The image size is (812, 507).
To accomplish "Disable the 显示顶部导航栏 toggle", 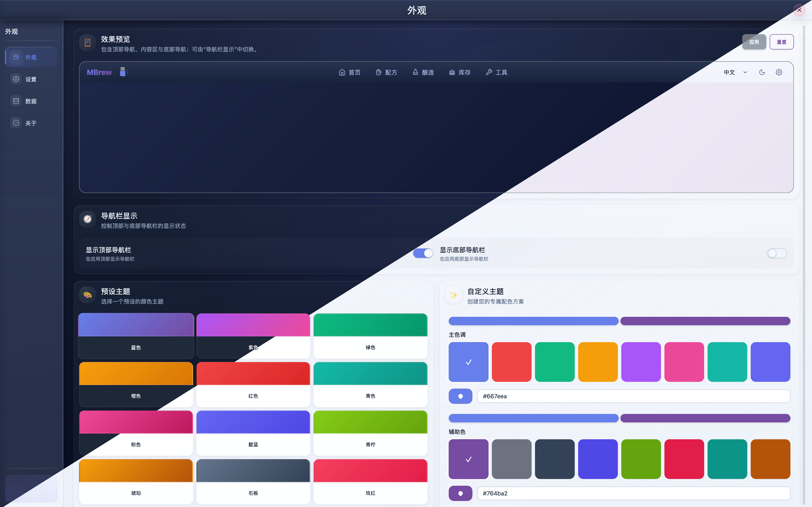I will click(423, 253).
